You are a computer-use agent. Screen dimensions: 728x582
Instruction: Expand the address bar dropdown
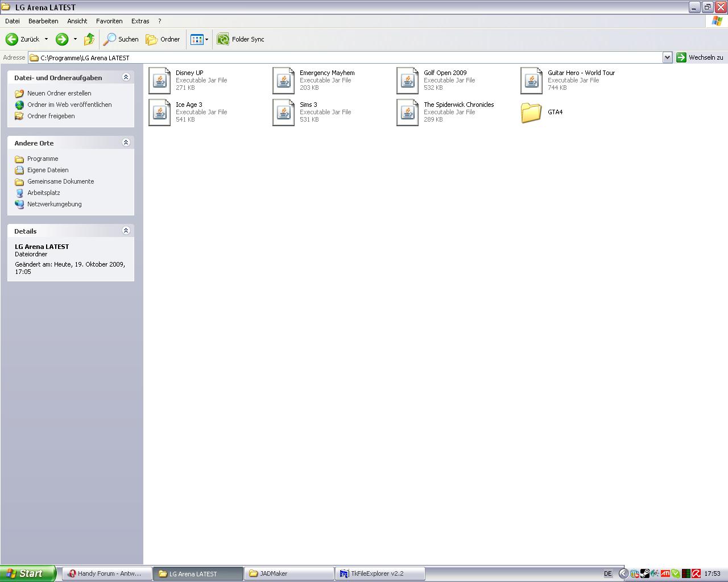click(x=667, y=57)
